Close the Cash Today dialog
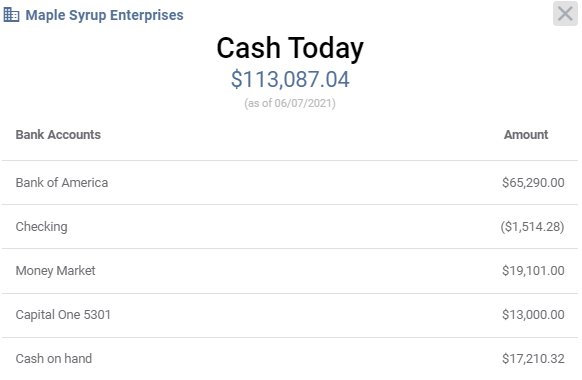The height and width of the screenshot is (380, 582). 565,14
